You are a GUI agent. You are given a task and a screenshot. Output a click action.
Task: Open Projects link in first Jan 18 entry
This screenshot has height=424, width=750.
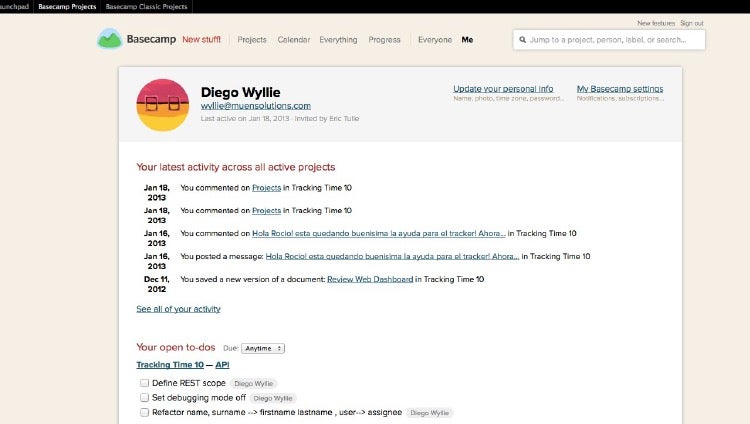pyautogui.click(x=266, y=188)
